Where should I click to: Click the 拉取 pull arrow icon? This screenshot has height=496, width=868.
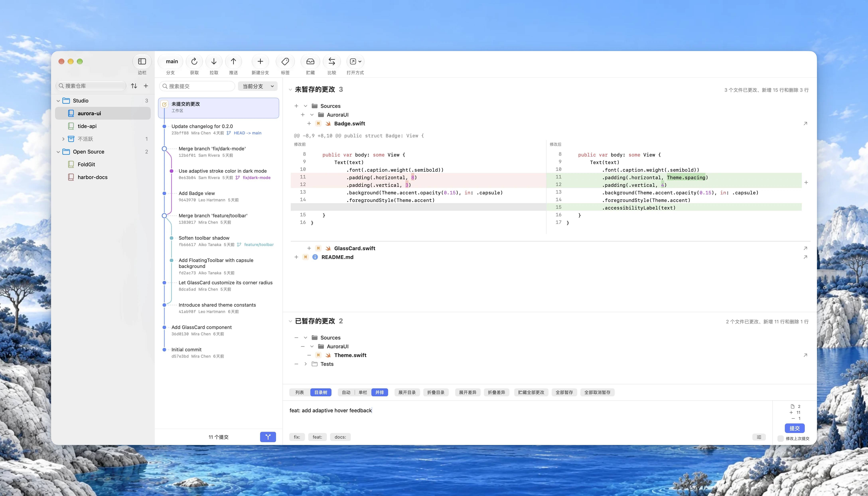(214, 61)
